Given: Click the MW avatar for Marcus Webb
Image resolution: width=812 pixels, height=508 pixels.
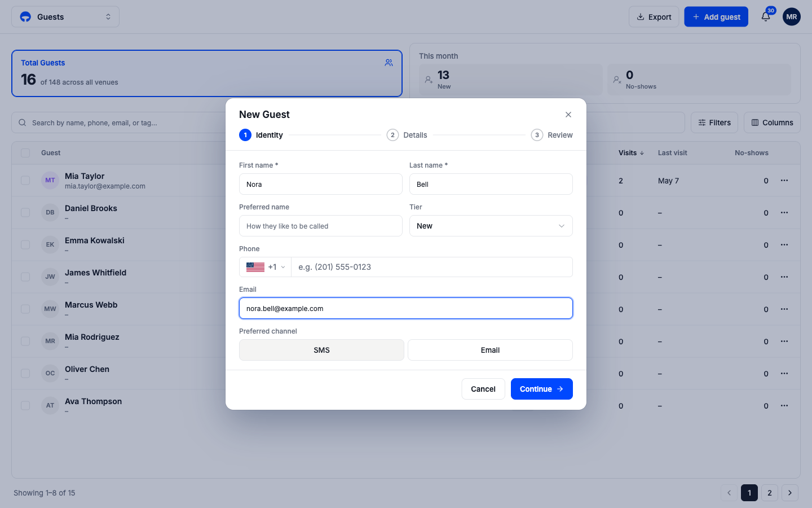Looking at the screenshot, I should (x=50, y=309).
